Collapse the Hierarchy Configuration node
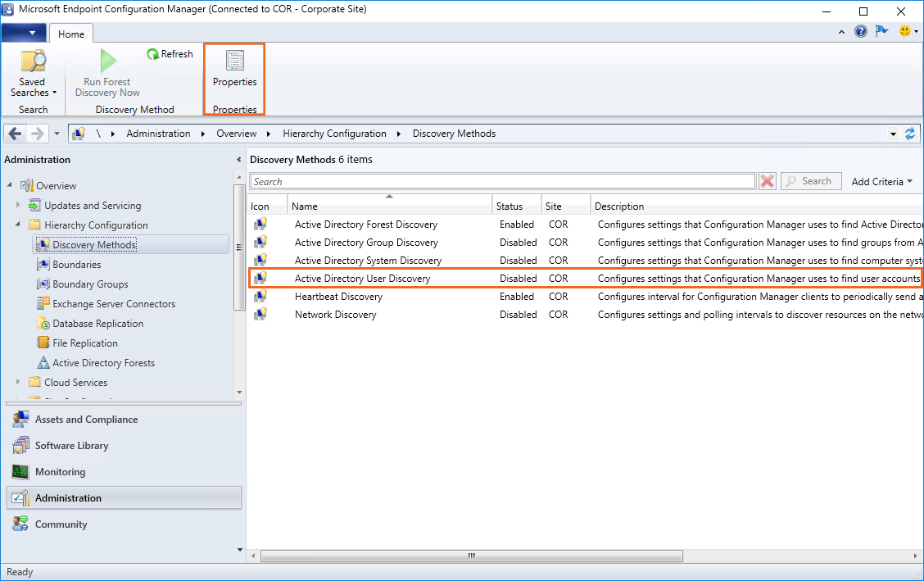Image resolution: width=924 pixels, height=581 pixels. tap(18, 225)
